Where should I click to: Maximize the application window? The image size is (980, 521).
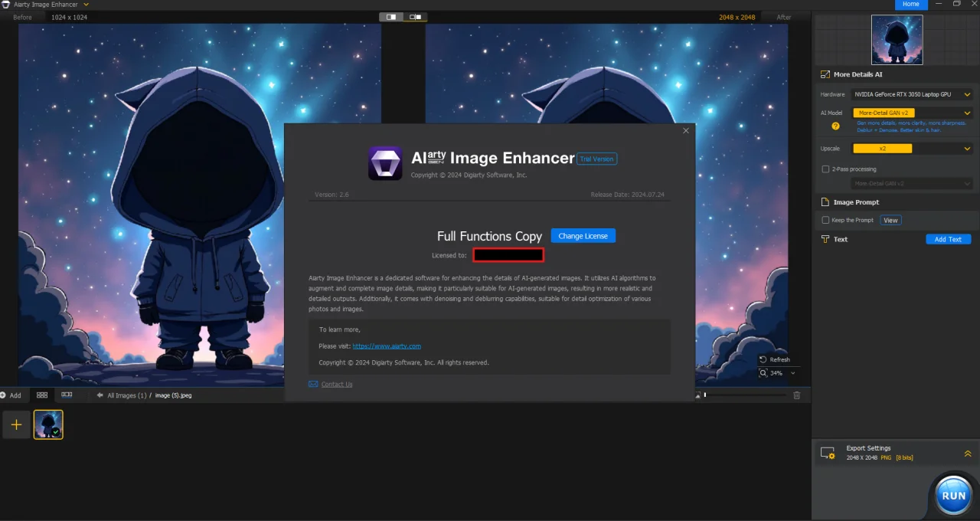pyautogui.click(x=956, y=4)
